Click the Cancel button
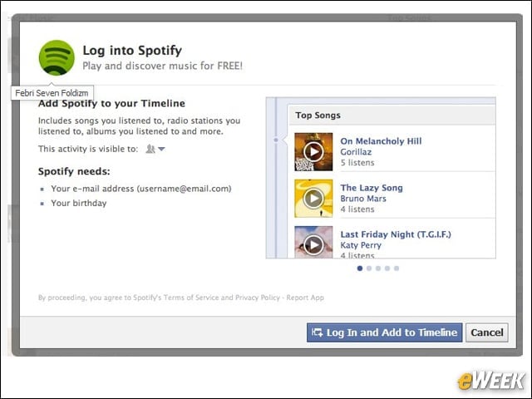532x399 pixels. [x=487, y=332]
